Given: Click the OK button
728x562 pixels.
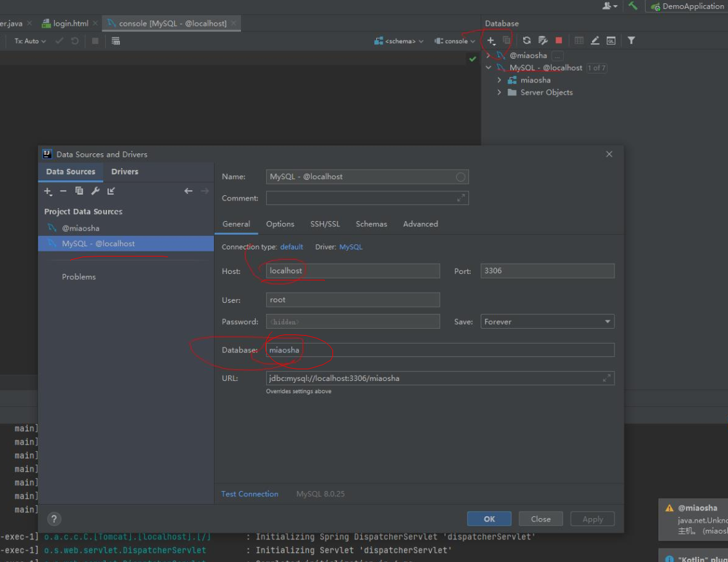Looking at the screenshot, I should [489, 519].
